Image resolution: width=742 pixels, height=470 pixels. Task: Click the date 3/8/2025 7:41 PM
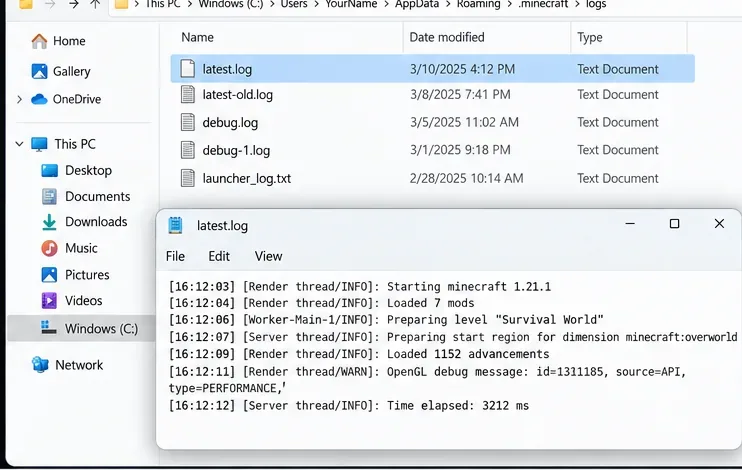(460, 95)
